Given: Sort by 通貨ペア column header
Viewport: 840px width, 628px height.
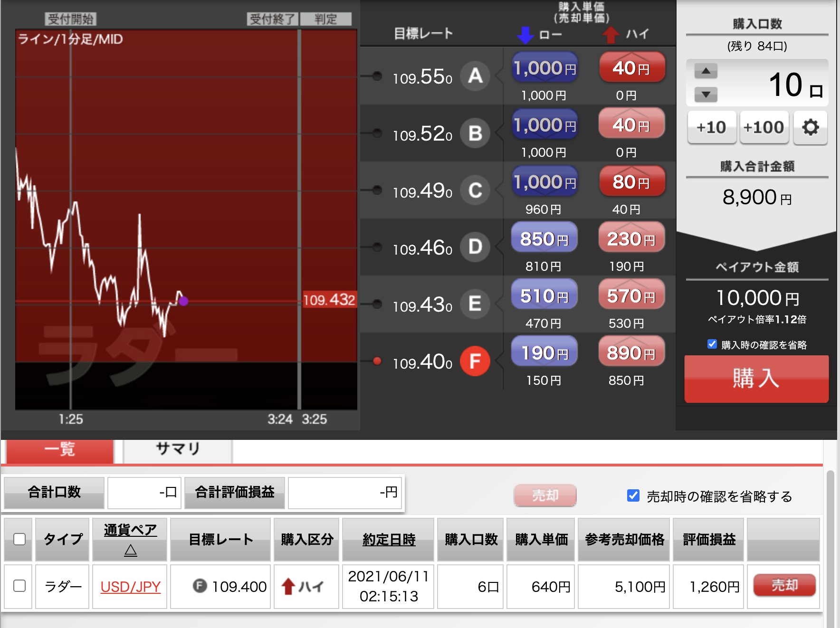Looking at the screenshot, I should [x=130, y=530].
